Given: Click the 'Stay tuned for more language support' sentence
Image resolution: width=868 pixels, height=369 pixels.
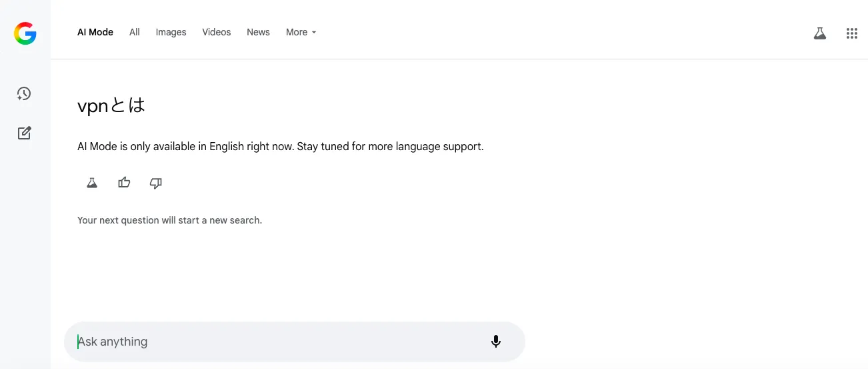Looking at the screenshot, I should point(391,146).
